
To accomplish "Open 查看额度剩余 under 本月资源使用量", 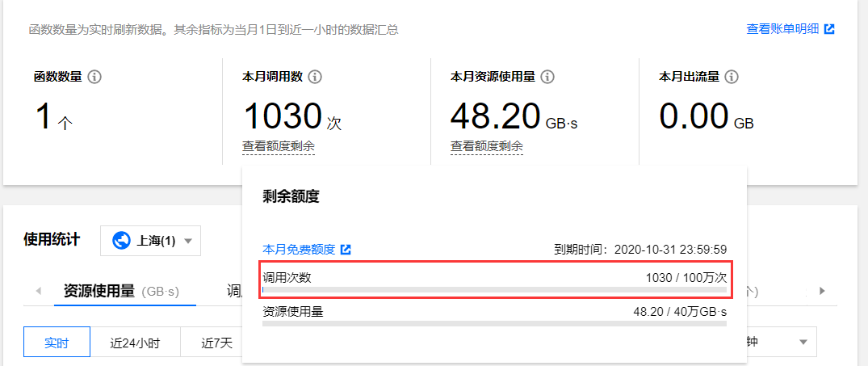I will tap(487, 147).
